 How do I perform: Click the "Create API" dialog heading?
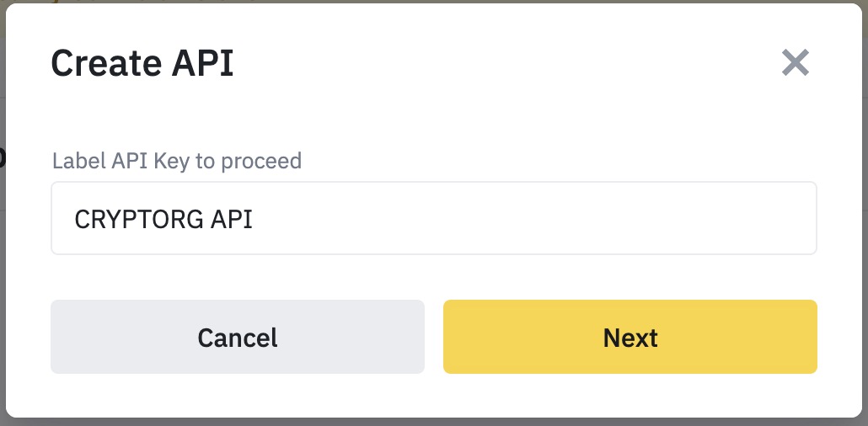142,63
